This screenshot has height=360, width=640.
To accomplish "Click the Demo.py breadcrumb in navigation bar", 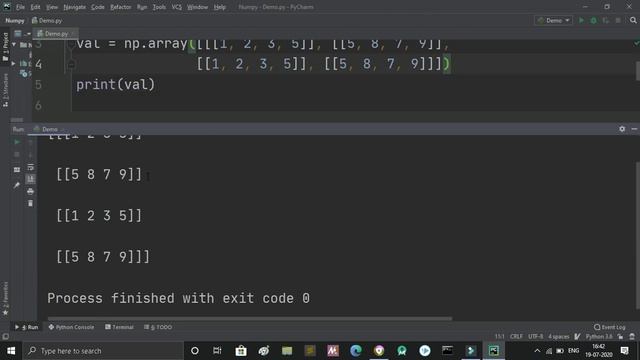I will click(47, 20).
